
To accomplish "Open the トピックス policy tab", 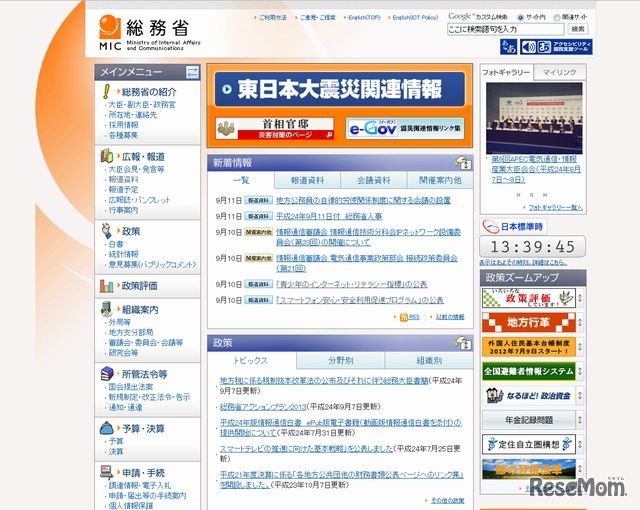I will tap(251, 361).
